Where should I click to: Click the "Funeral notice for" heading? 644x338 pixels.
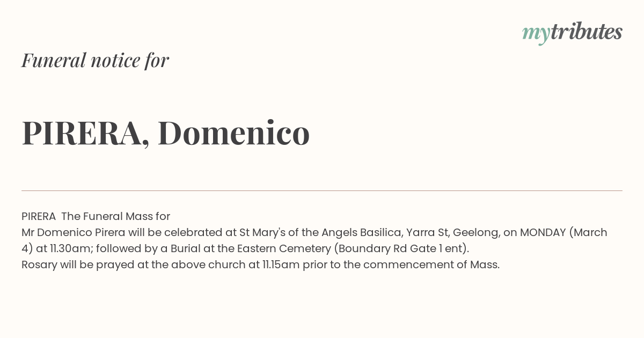point(95,60)
